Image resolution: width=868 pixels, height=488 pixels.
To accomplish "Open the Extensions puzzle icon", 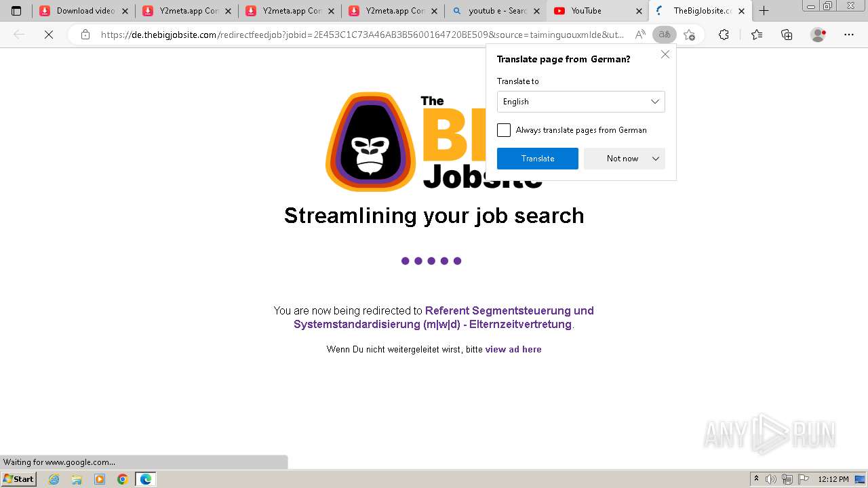I will click(x=724, y=35).
